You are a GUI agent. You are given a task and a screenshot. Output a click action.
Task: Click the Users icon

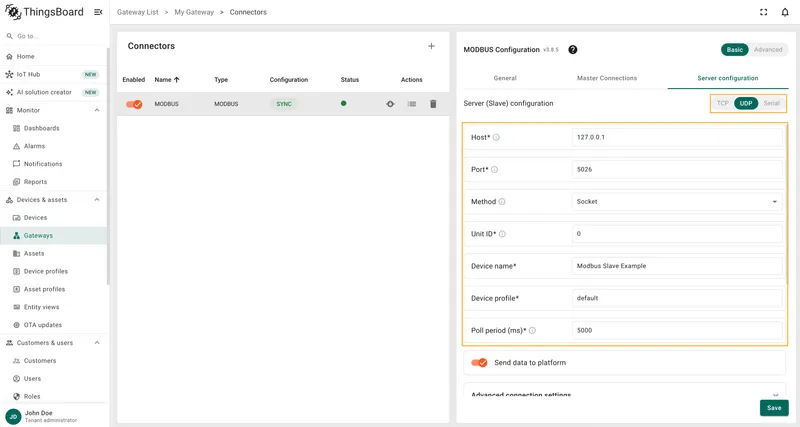[16, 379]
